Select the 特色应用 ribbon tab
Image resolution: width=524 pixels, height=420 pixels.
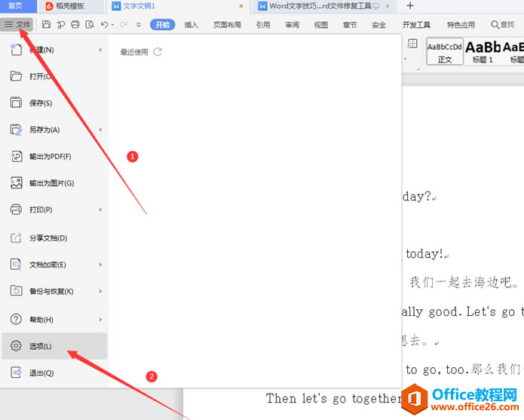coord(461,25)
